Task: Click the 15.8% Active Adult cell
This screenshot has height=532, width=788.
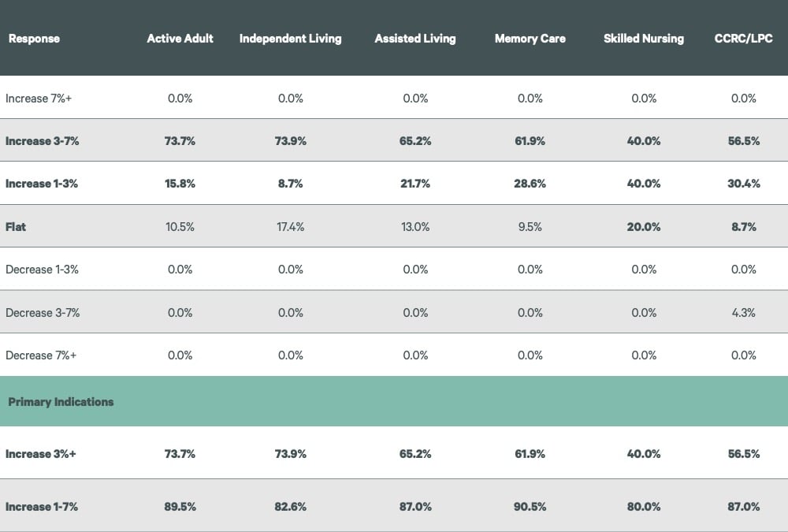Action: [180, 184]
